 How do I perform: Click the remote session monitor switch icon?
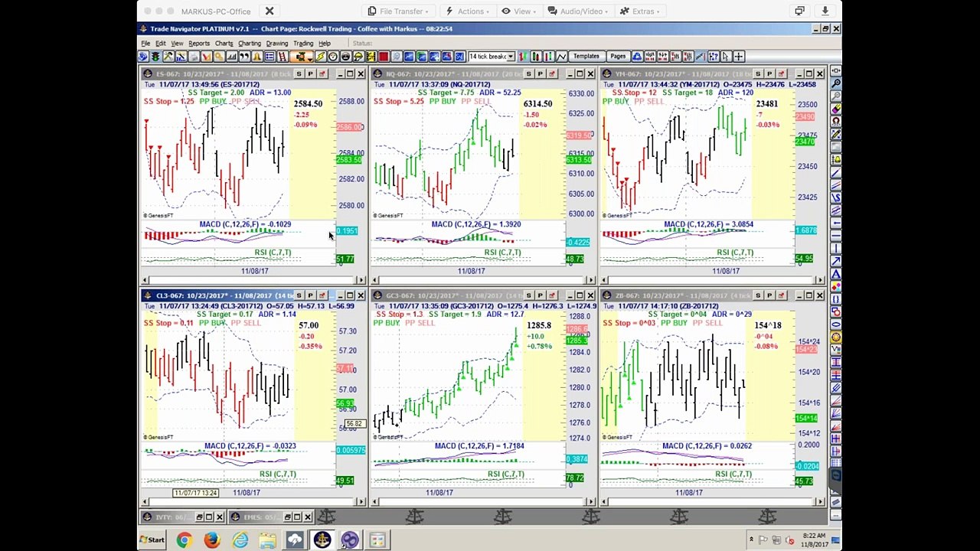799,11
